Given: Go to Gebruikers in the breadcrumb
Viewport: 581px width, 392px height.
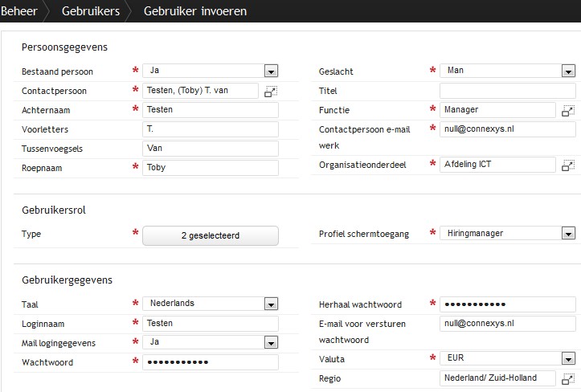Looking at the screenshot, I should pos(91,11).
